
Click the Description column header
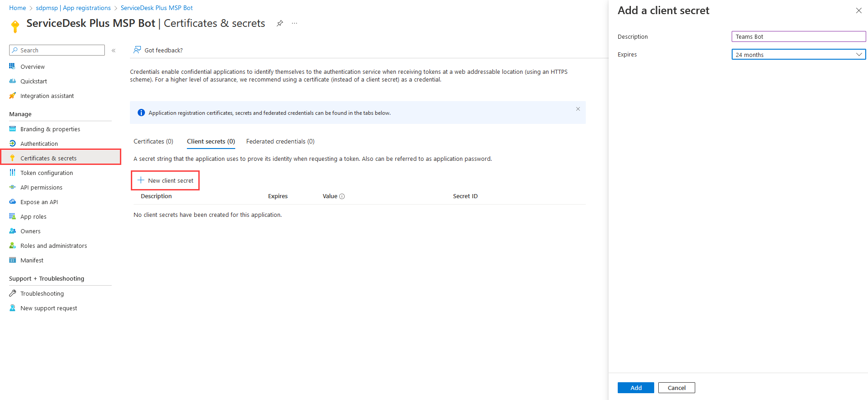coord(156,196)
